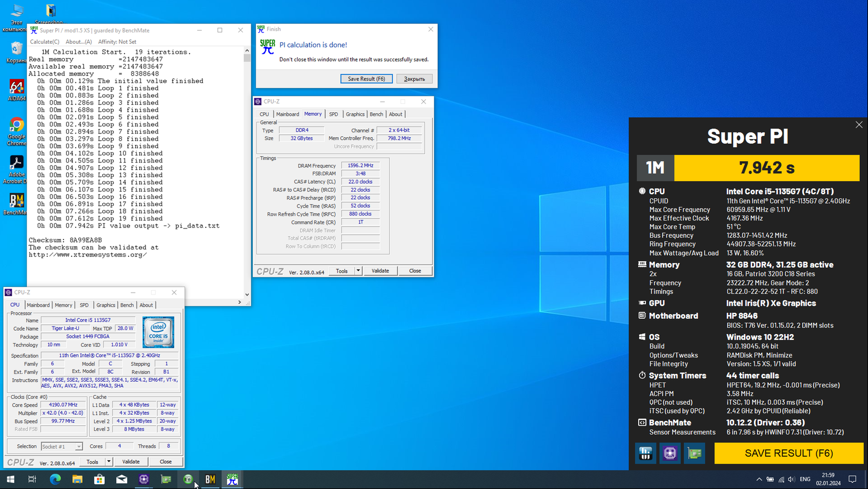Viewport: 868px width, 489px height.
Task: Select Memory tab in CPU-Z CPU window
Action: click(x=63, y=305)
